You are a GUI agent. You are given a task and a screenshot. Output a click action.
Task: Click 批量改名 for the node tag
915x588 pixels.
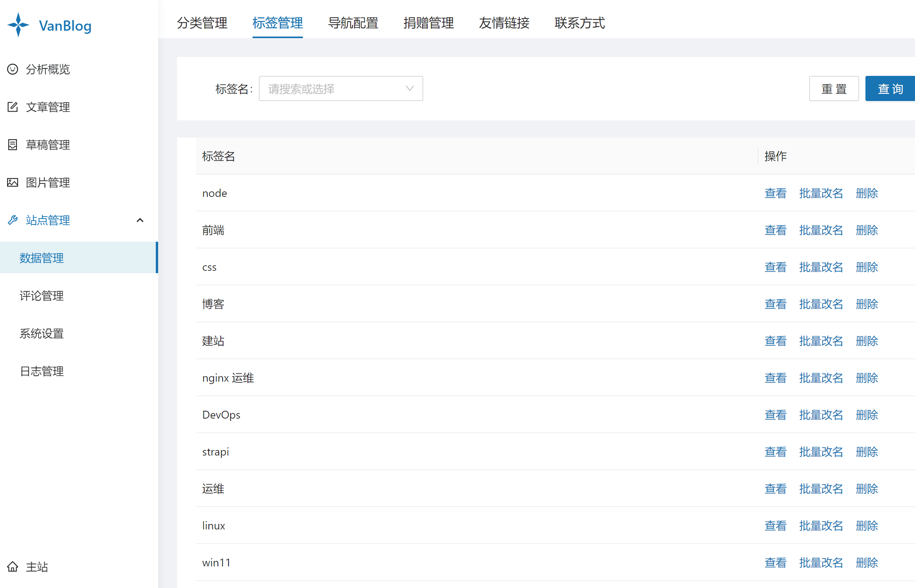[x=821, y=193]
